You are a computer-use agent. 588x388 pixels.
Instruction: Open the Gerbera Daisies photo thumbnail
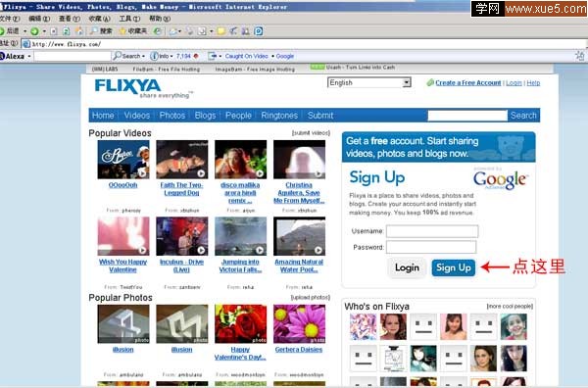tap(299, 324)
